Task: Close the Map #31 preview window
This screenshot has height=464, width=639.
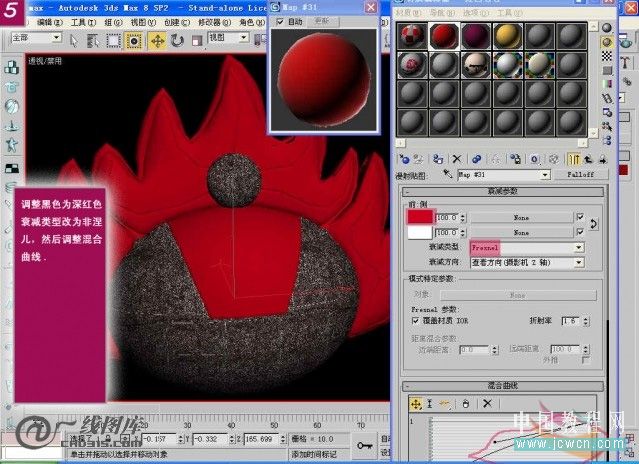Action: point(370,7)
